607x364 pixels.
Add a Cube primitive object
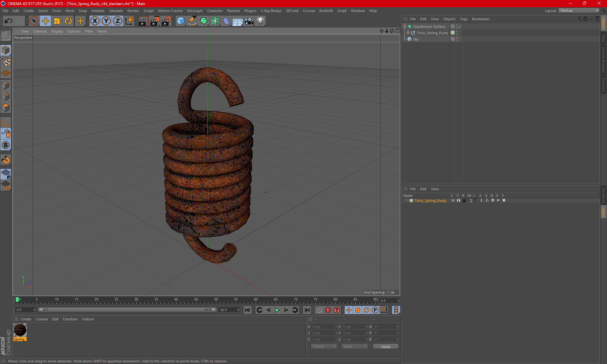point(181,21)
